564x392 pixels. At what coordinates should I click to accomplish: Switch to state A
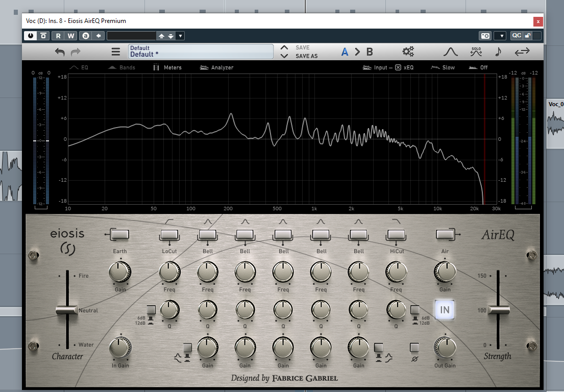click(x=345, y=52)
